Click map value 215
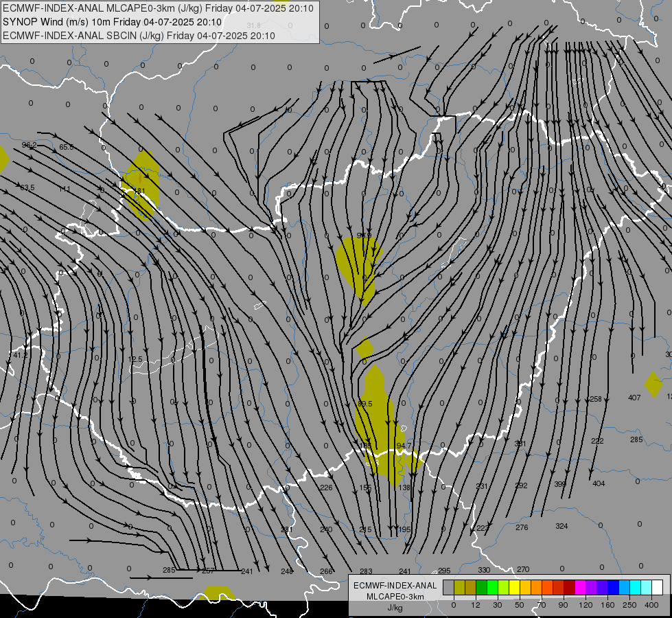672x618 pixels. (365, 530)
